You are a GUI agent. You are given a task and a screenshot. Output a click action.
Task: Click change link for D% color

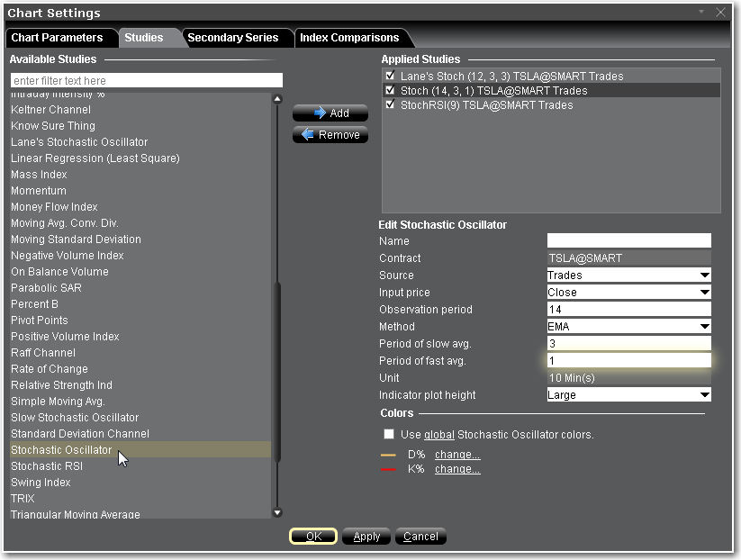click(x=457, y=455)
